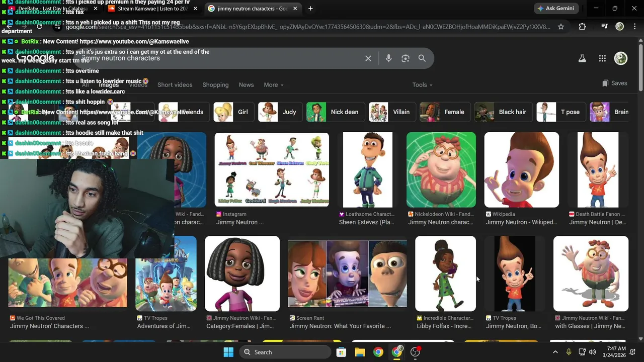Open the Chrome profile icon in toolbar

click(x=620, y=27)
